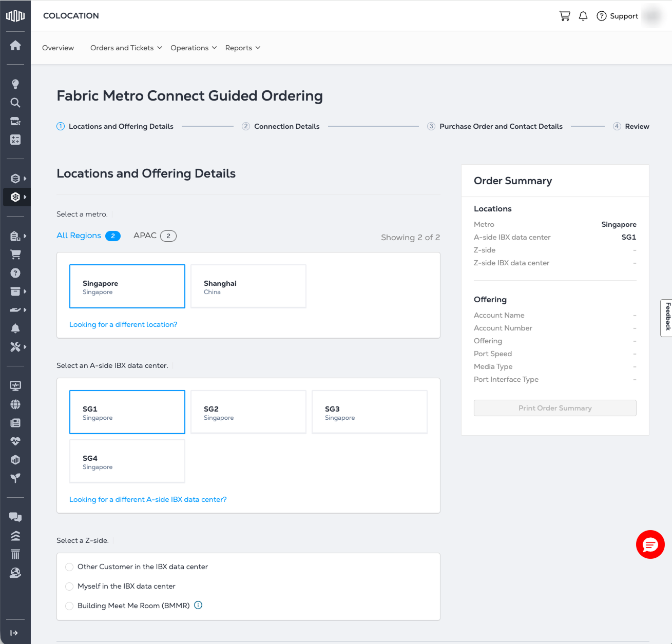Go to step 1 Locations and Offering Details
This screenshot has height=644, width=672.
click(x=115, y=126)
